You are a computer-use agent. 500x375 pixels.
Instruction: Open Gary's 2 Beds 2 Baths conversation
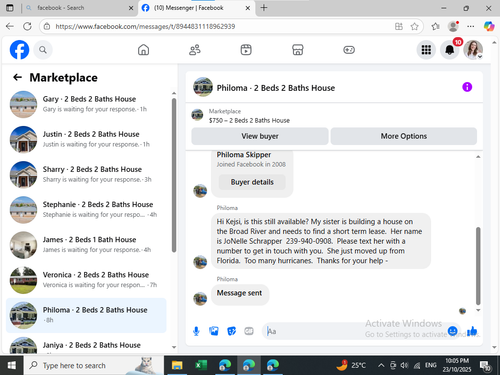tap(86, 104)
